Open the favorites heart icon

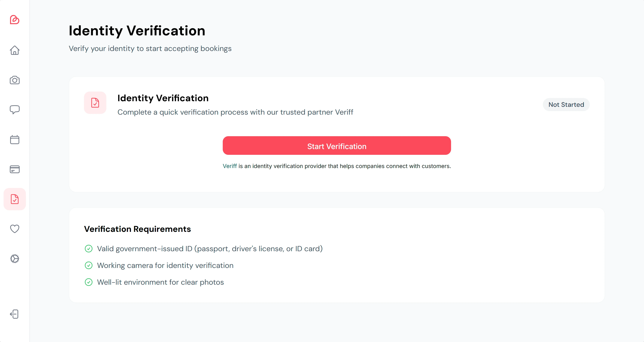click(x=15, y=228)
